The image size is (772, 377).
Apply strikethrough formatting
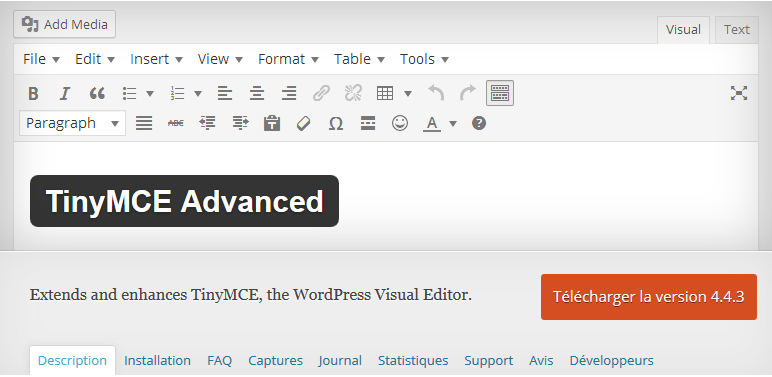[x=176, y=123]
